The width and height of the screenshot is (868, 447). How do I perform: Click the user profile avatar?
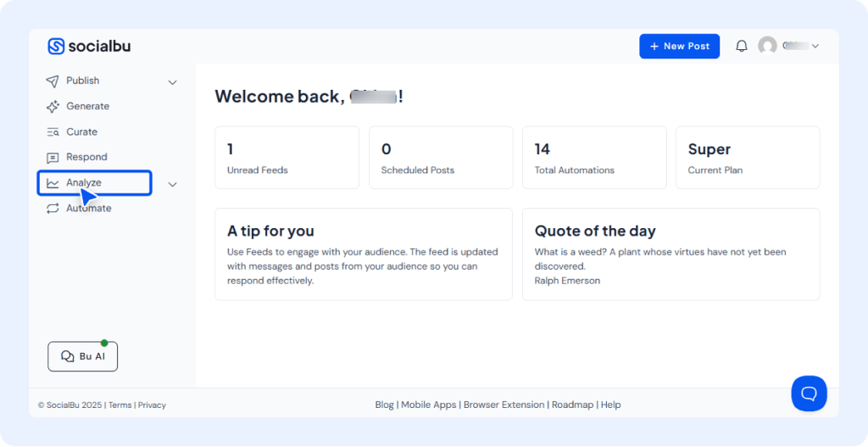[x=767, y=46]
